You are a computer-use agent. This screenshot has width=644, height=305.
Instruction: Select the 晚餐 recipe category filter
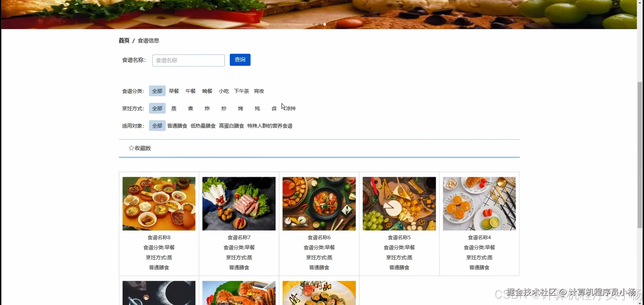click(x=207, y=91)
